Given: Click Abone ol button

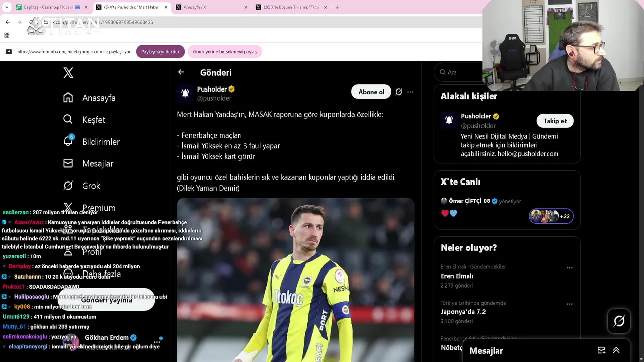Looking at the screenshot, I should [x=371, y=92].
